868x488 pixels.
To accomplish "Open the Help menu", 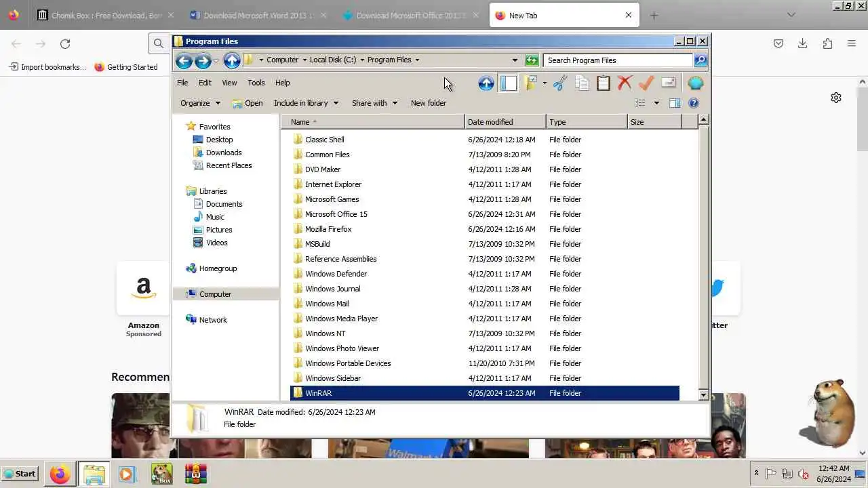I will click(283, 83).
